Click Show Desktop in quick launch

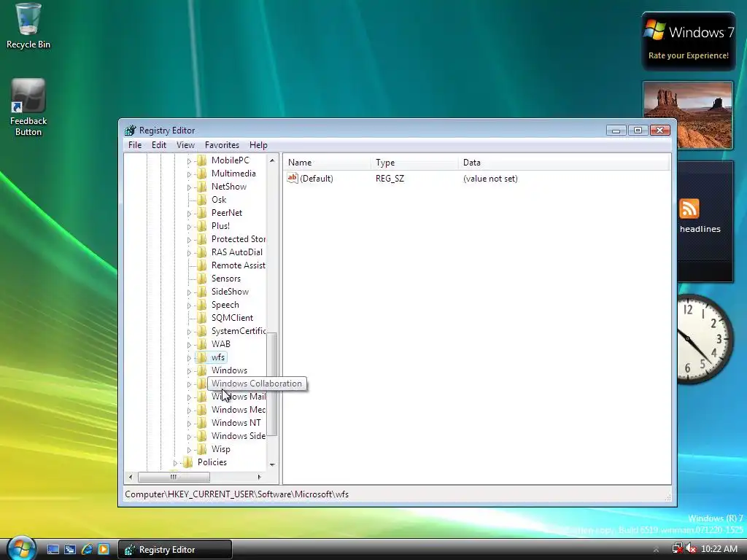[x=53, y=550]
